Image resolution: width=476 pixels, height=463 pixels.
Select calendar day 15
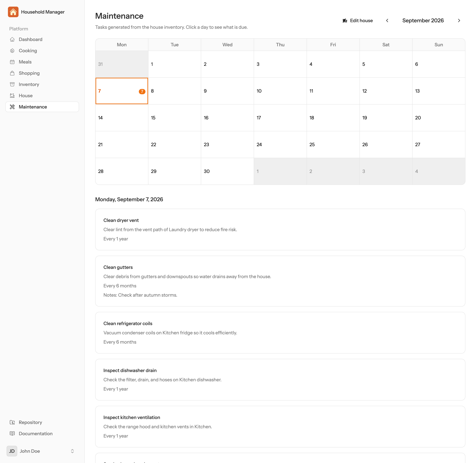pos(175,118)
